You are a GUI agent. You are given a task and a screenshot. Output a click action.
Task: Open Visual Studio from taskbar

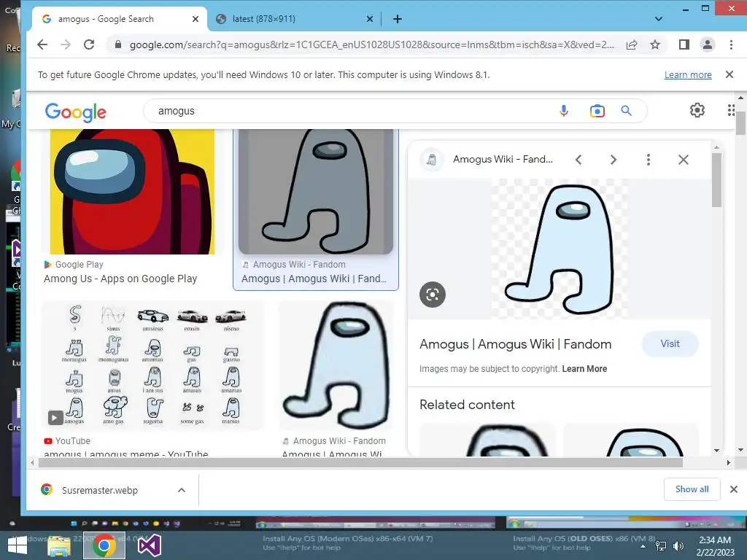149,545
